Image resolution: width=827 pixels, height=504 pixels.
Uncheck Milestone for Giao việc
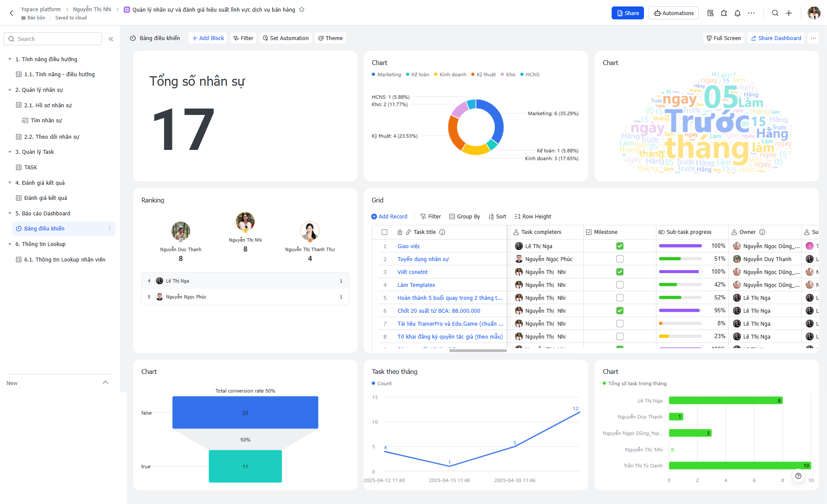tap(620, 246)
